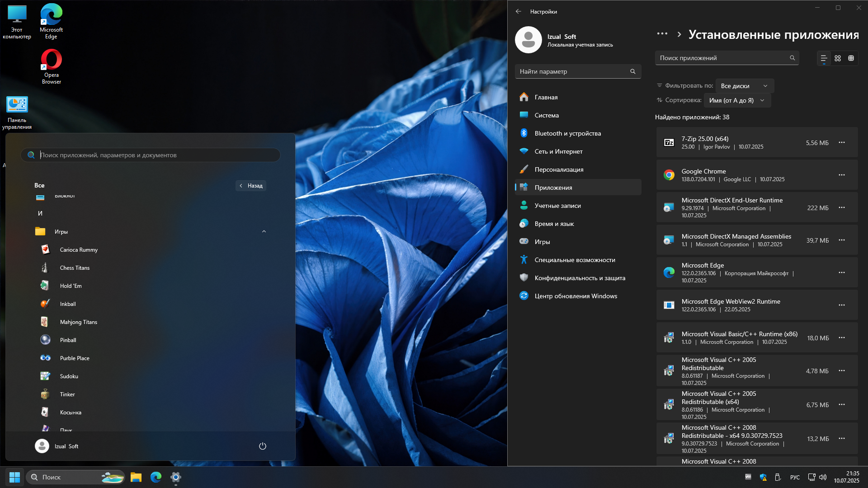Open Settings gear icon on taskbar
The image size is (868, 488).
[176, 477]
